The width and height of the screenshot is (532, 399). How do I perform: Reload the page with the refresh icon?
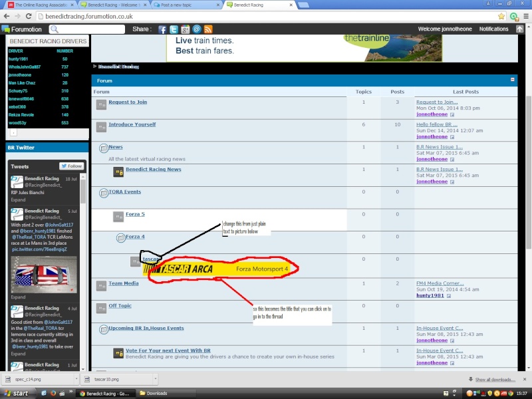click(x=29, y=16)
